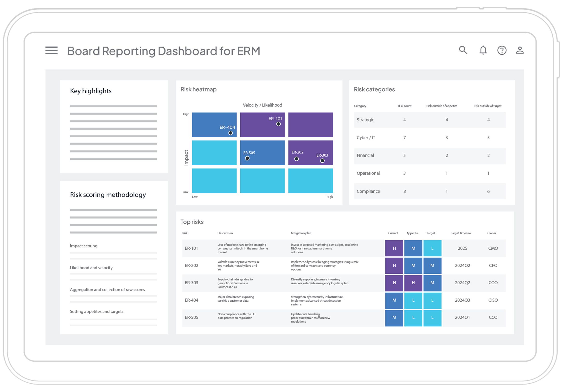This screenshot has width=563, height=392.
Task: Select the ER-505 marker on heatmap
Action: coord(247,158)
